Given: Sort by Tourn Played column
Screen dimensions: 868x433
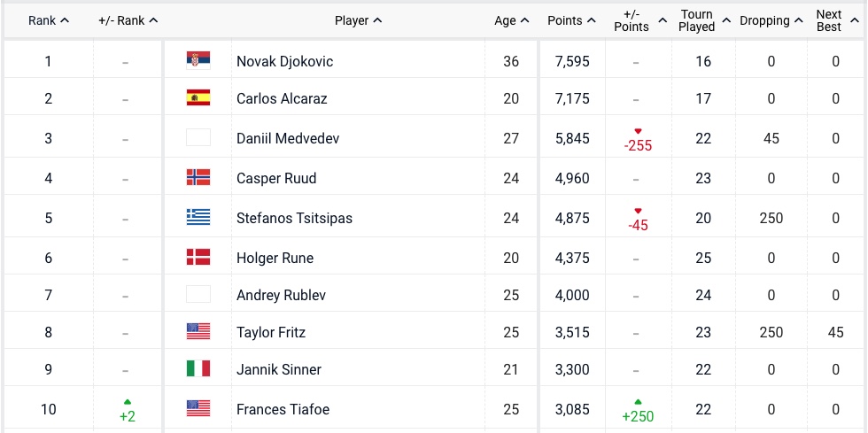Looking at the screenshot, I should point(704,20).
